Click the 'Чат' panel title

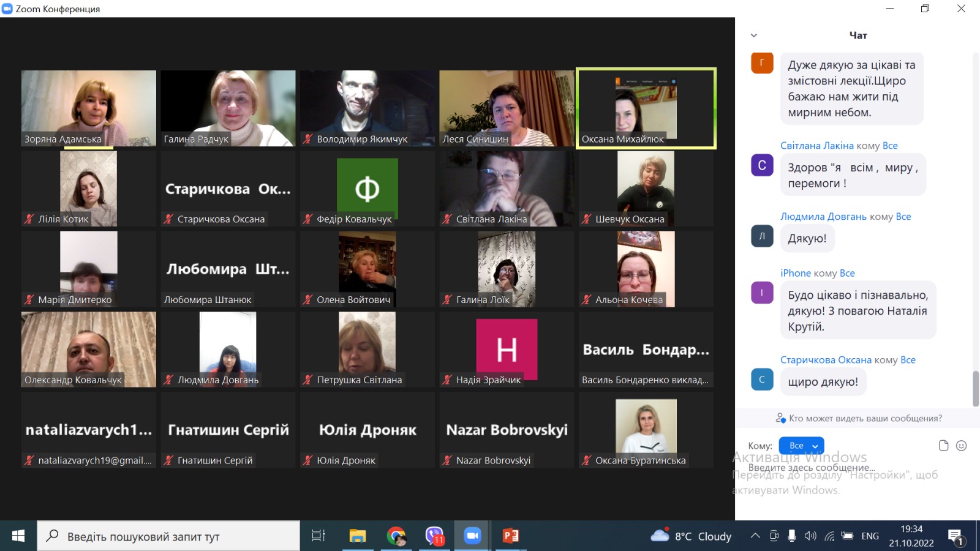coord(858,36)
